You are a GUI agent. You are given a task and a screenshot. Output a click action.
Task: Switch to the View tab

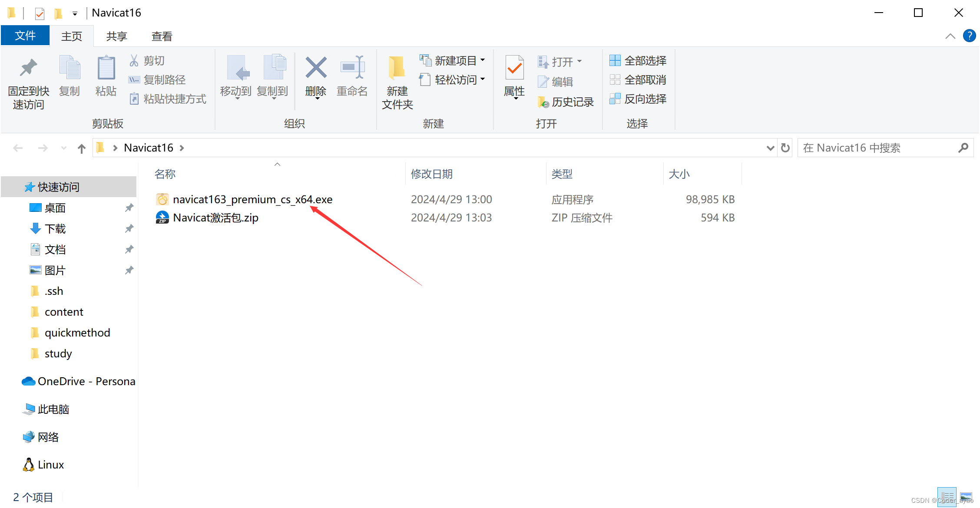point(162,36)
